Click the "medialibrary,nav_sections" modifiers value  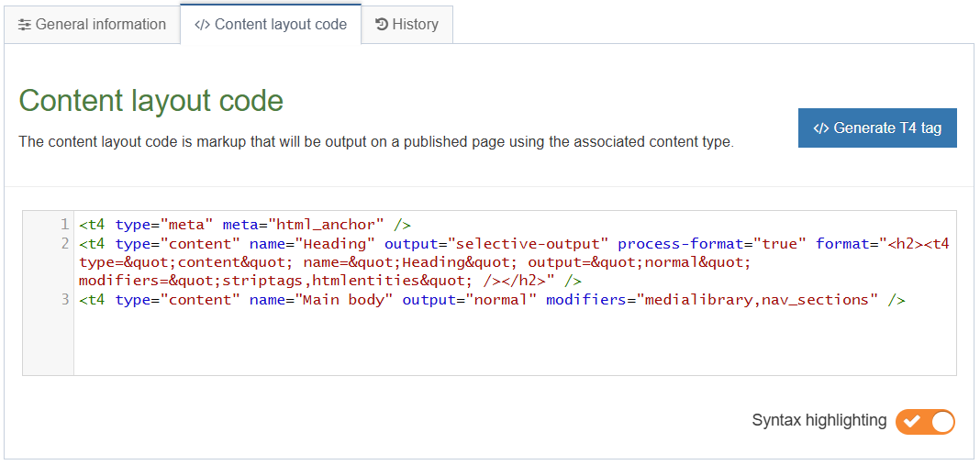[762, 300]
